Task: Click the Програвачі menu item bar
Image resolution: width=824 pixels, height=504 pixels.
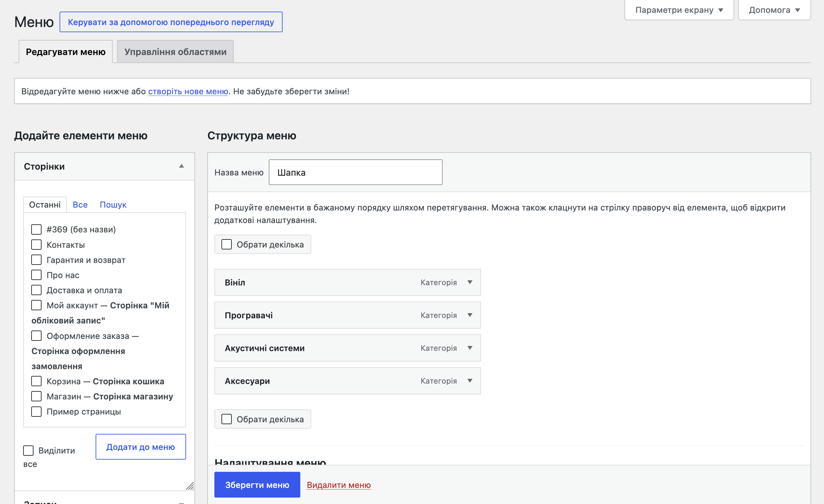Action: click(347, 315)
